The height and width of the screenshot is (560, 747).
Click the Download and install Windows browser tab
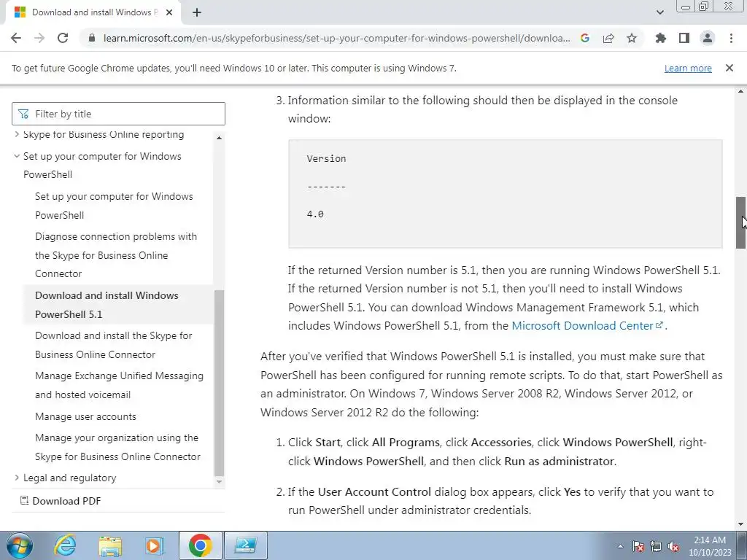(x=93, y=12)
